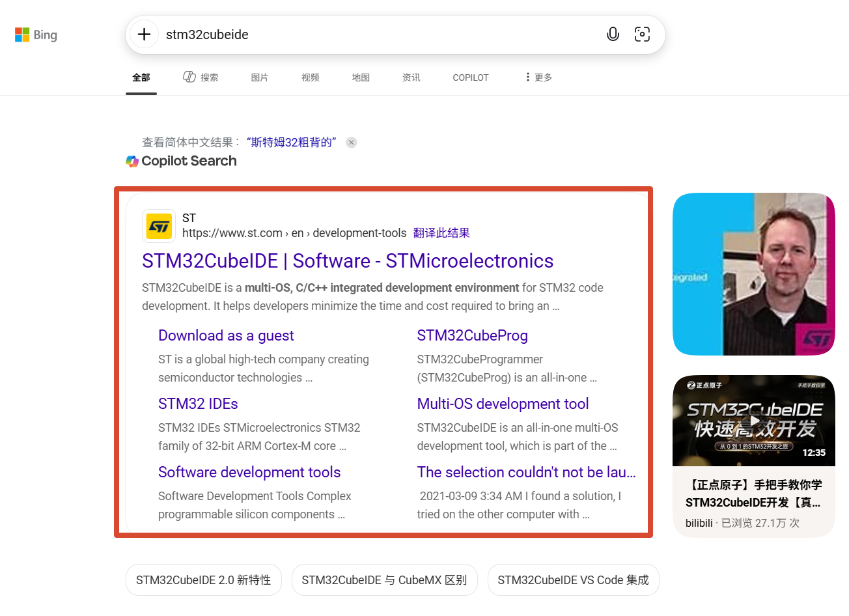Select STM32CubeIDE 与 CubeMX 区别 chip

(385, 580)
